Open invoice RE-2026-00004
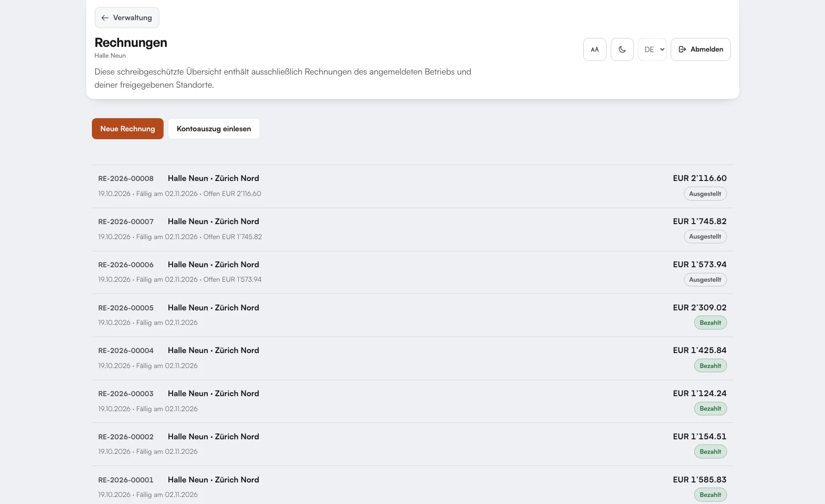The height and width of the screenshot is (504, 825). 412,358
